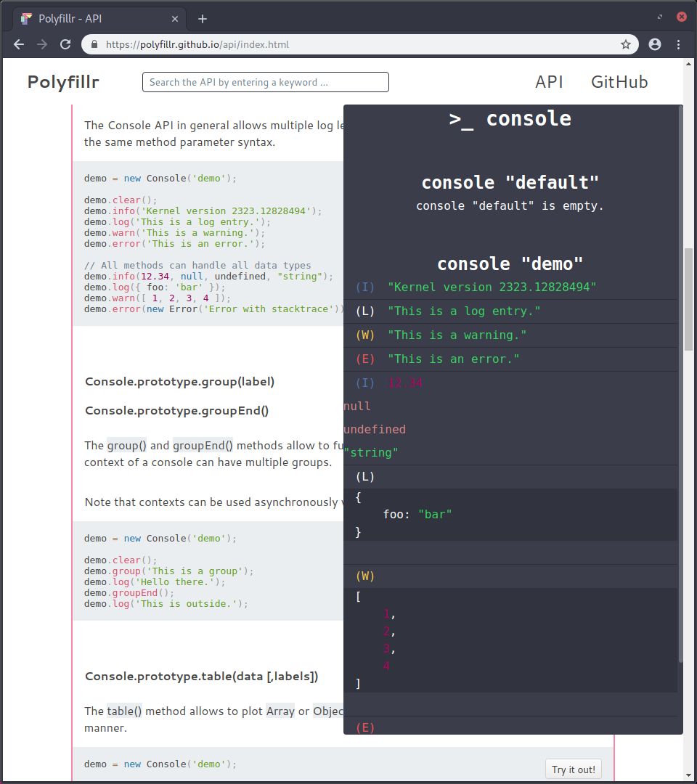Click the demo.log({ foo: 'bar' }) code line
This screenshot has width=697, height=784.
pyautogui.click(x=155, y=287)
